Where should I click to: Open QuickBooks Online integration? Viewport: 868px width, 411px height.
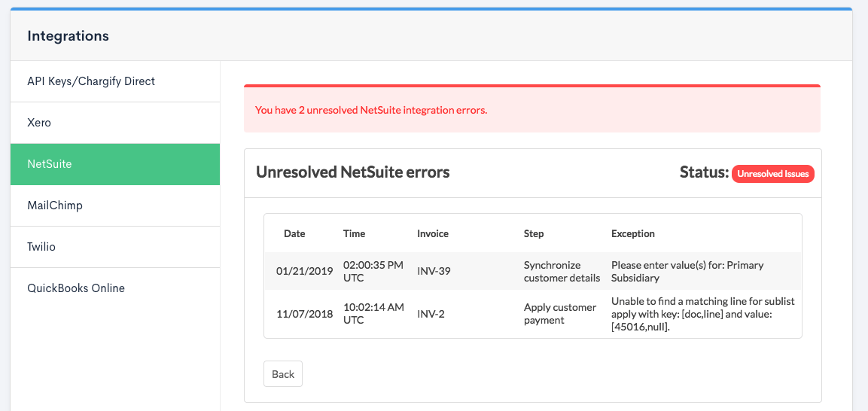coord(115,288)
